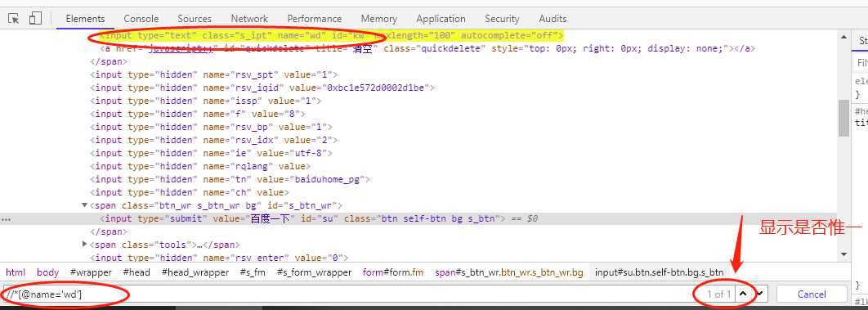Select the hidden input rsv_spt line
Screen dimensions: 868x310
click(213, 74)
